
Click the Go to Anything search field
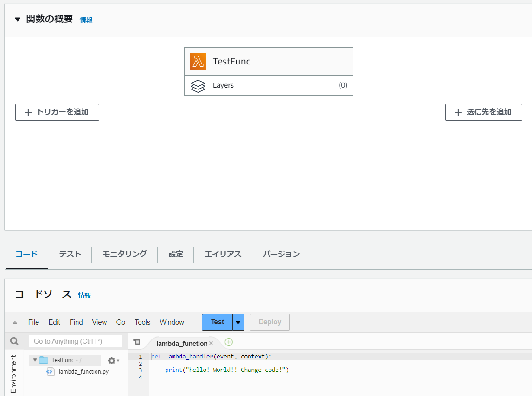point(76,341)
